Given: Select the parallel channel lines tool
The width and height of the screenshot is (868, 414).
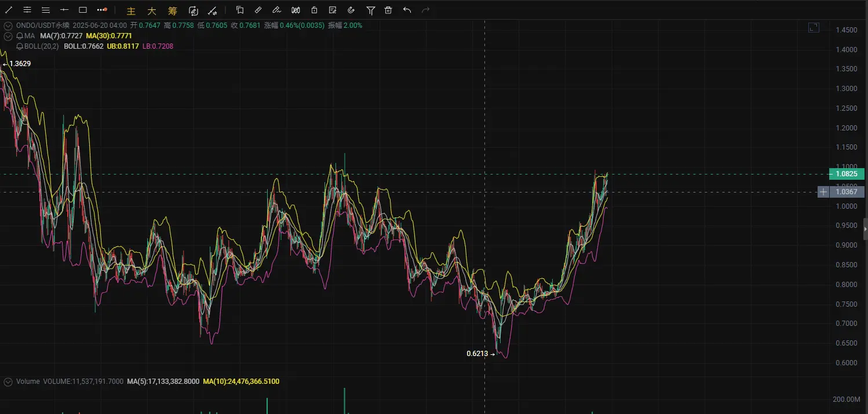Looking at the screenshot, I should [x=27, y=10].
